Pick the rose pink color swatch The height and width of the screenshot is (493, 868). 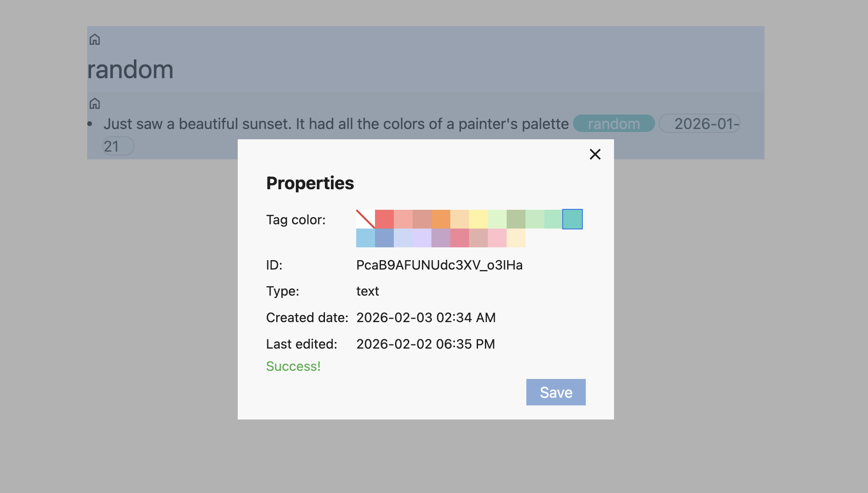pyautogui.click(x=459, y=238)
